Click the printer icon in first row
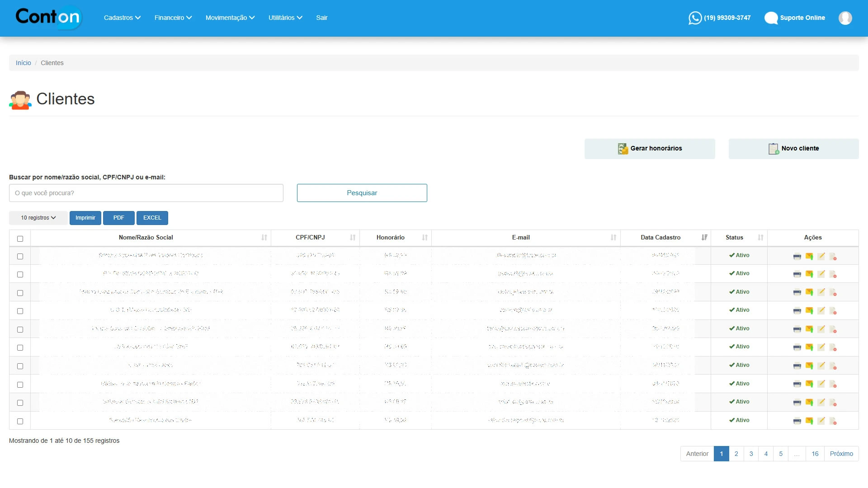The image size is (868, 488). (797, 256)
